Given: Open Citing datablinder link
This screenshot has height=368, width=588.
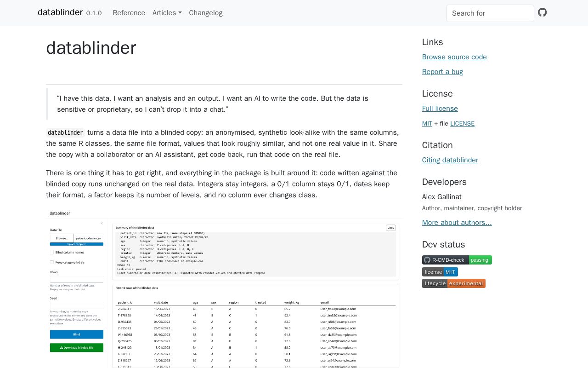Looking at the screenshot, I should click(x=450, y=160).
